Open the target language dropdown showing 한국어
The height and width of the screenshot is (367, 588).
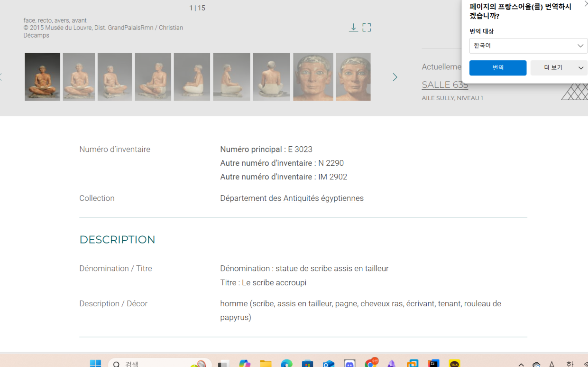pos(528,46)
